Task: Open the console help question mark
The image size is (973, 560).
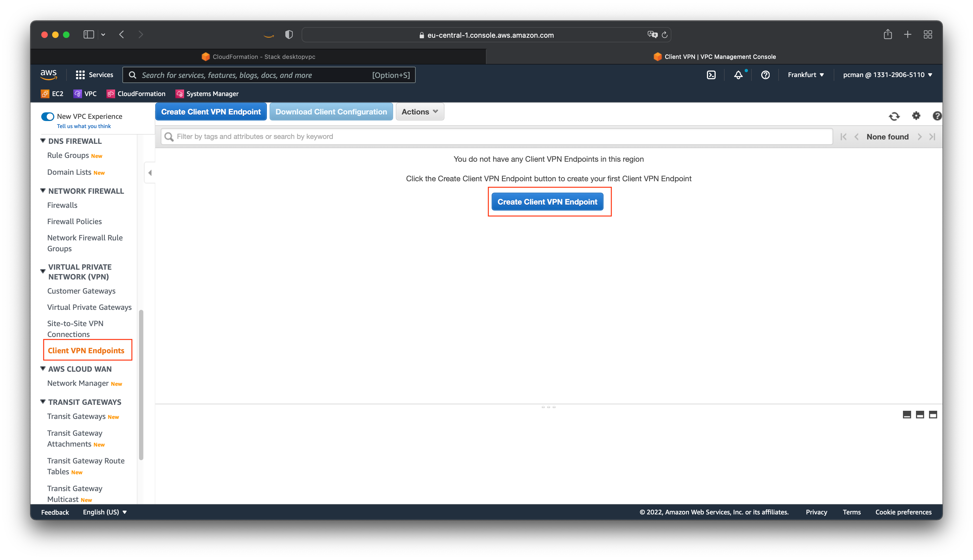Action: pyautogui.click(x=937, y=115)
